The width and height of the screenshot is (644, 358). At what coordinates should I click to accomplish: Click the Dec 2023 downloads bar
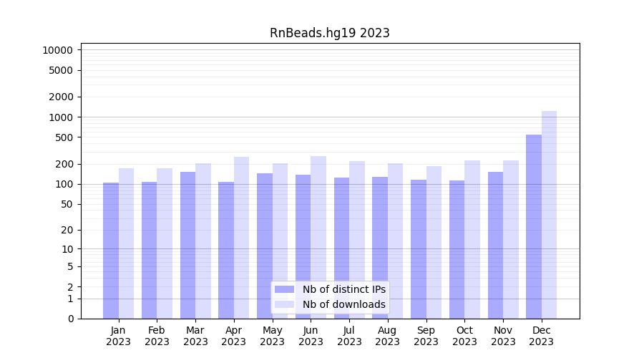pyautogui.click(x=549, y=215)
